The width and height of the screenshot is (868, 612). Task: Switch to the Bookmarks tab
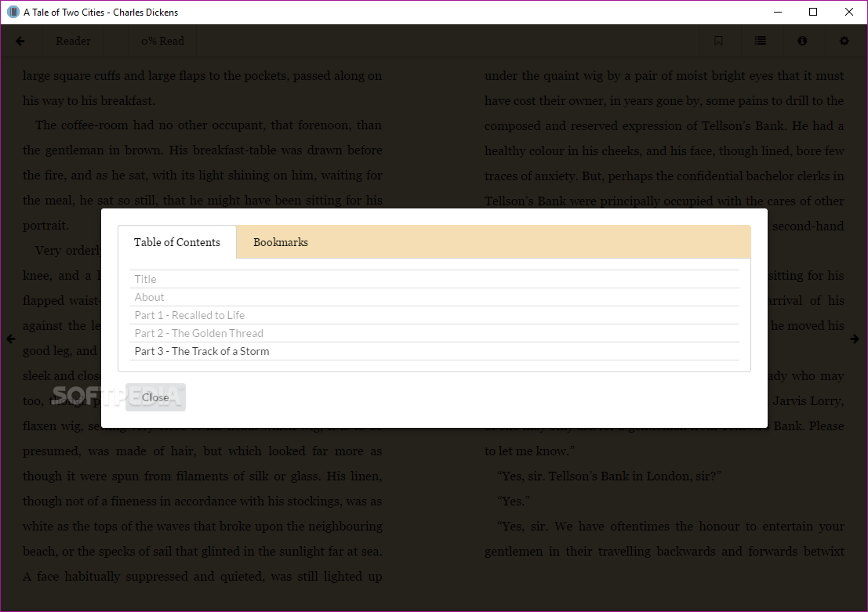[x=281, y=242]
